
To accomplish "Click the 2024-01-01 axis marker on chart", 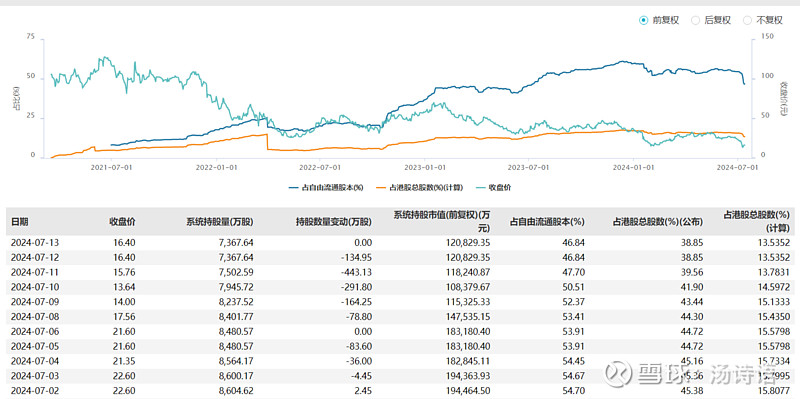I will (x=633, y=166).
